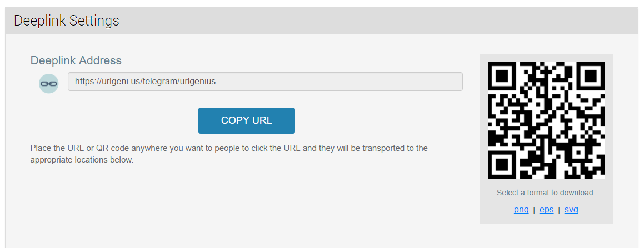
Task: Click the QR code image
Action: click(546, 120)
